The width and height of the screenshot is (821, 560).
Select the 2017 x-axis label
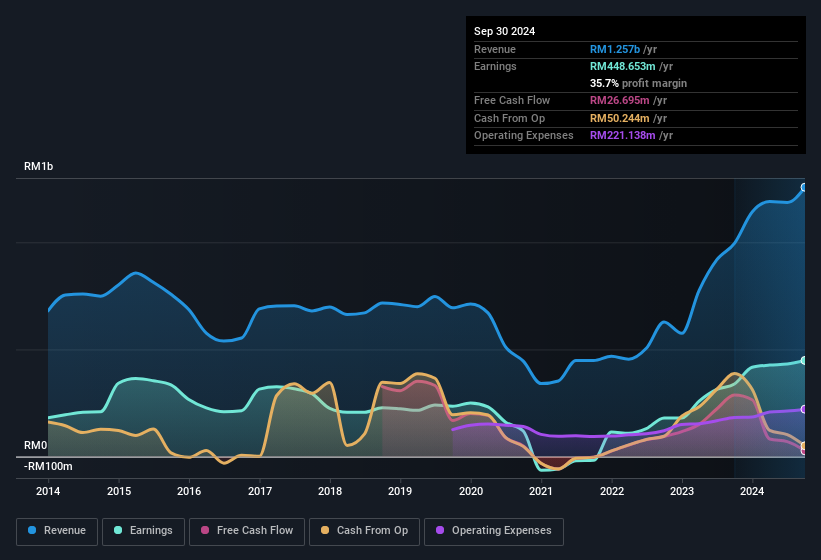point(260,491)
